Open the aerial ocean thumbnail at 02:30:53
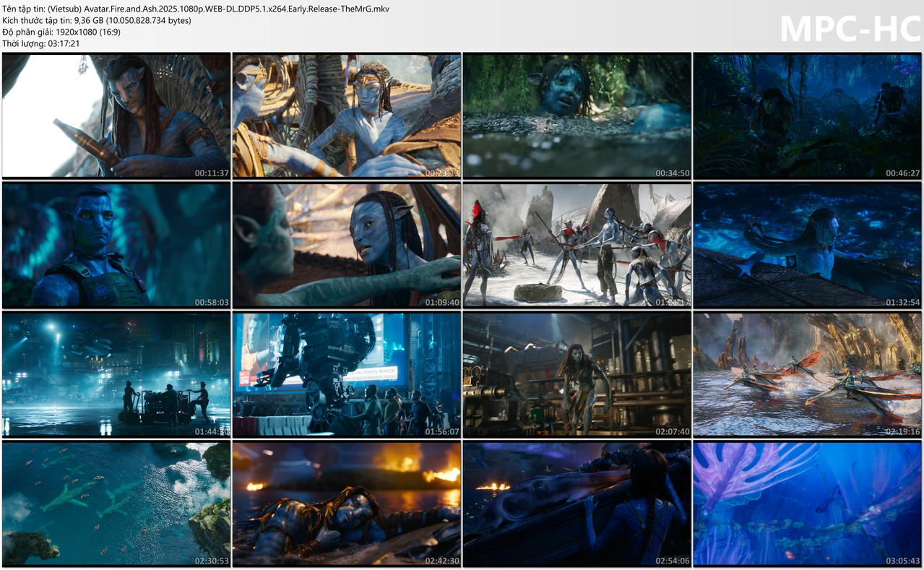This screenshot has width=924, height=570. point(116,504)
